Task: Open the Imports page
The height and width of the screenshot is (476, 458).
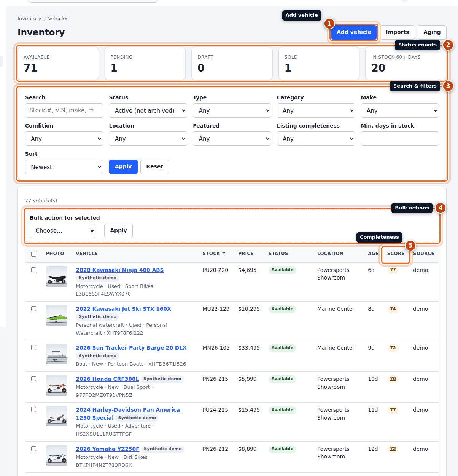Action: pos(397,32)
